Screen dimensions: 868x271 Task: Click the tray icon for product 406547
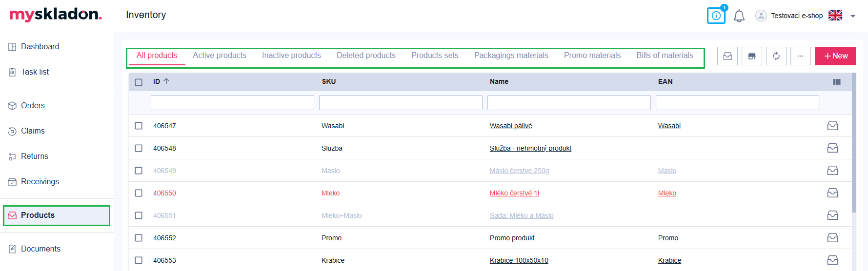[833, 126]
